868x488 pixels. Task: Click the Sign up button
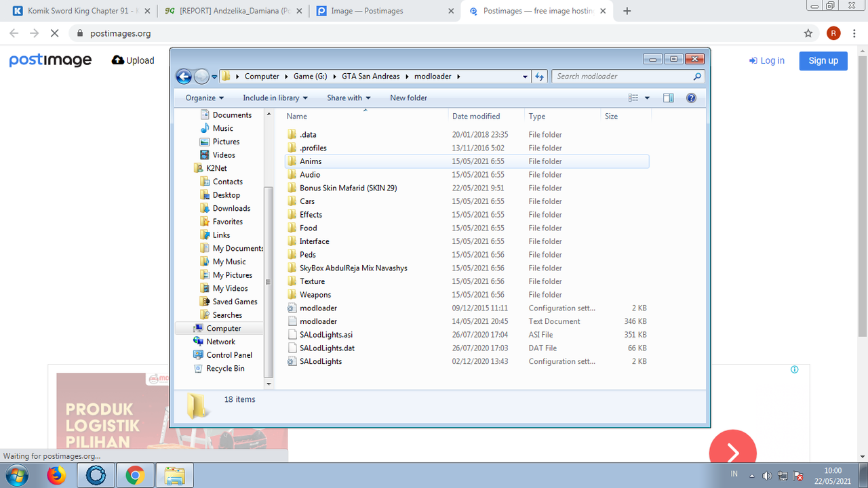tap(823, 60)
